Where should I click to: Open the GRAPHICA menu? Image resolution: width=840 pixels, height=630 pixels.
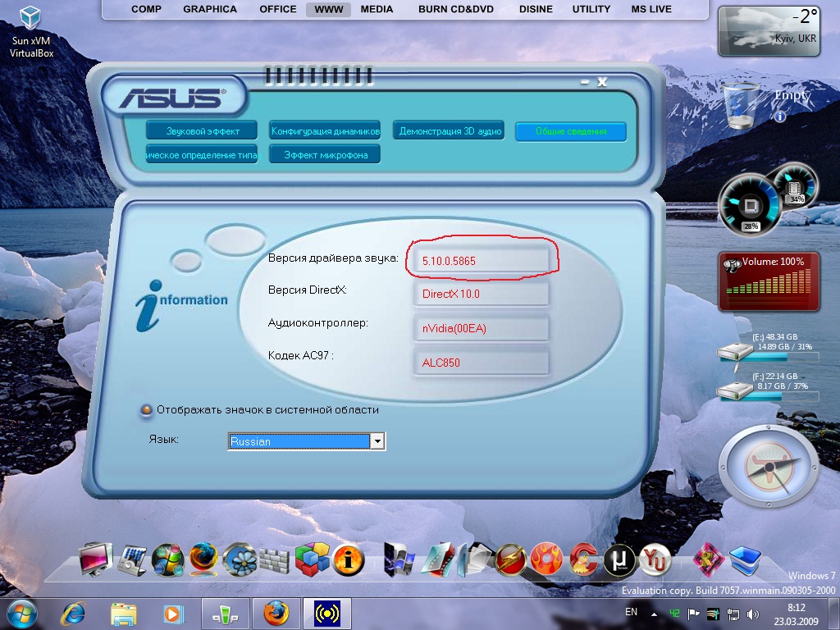coord(210,9)
